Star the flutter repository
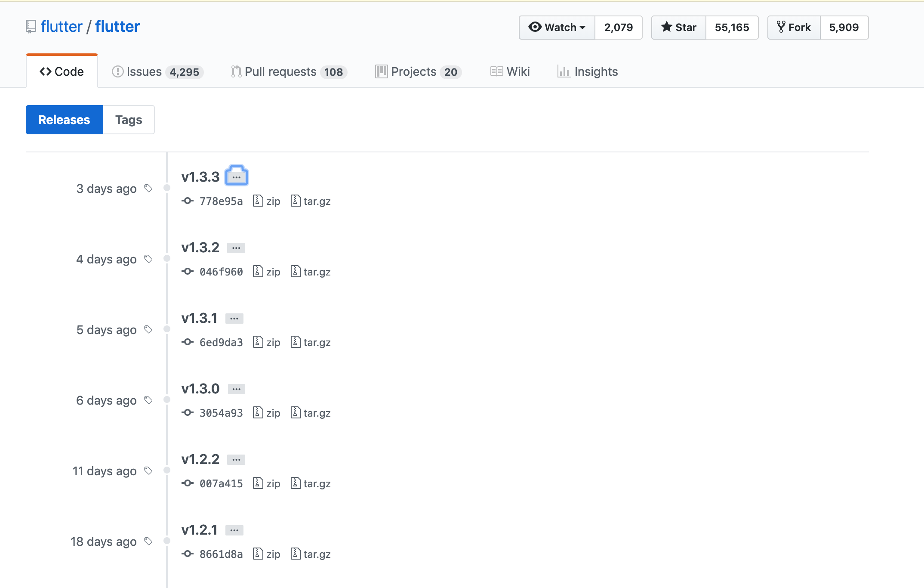This screenshot has width=924, height=588. pos(678,28)
